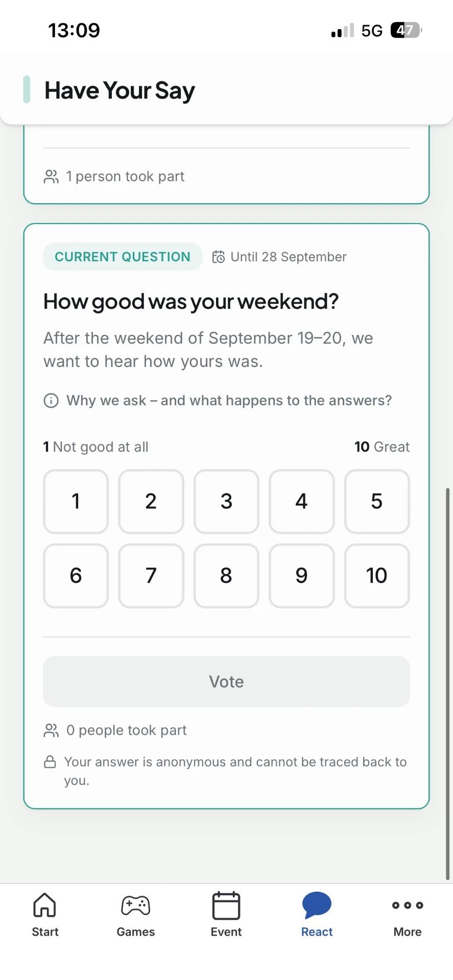The width and height of the screenshot is (453, 980).
Task: Tap the calendar clock icon by Until 28 September
Action: [x=219, y=257]
